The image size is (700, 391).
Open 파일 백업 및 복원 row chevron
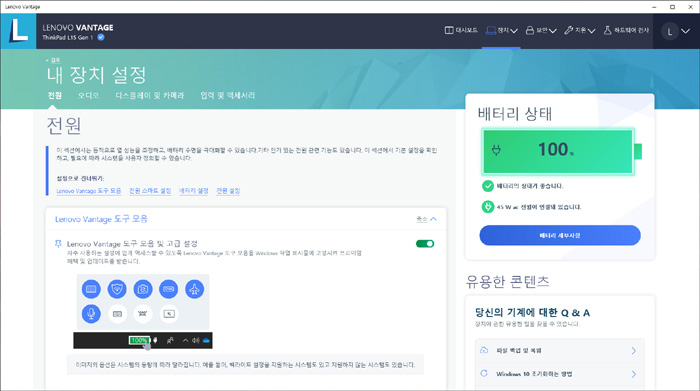tap(633, 351)
